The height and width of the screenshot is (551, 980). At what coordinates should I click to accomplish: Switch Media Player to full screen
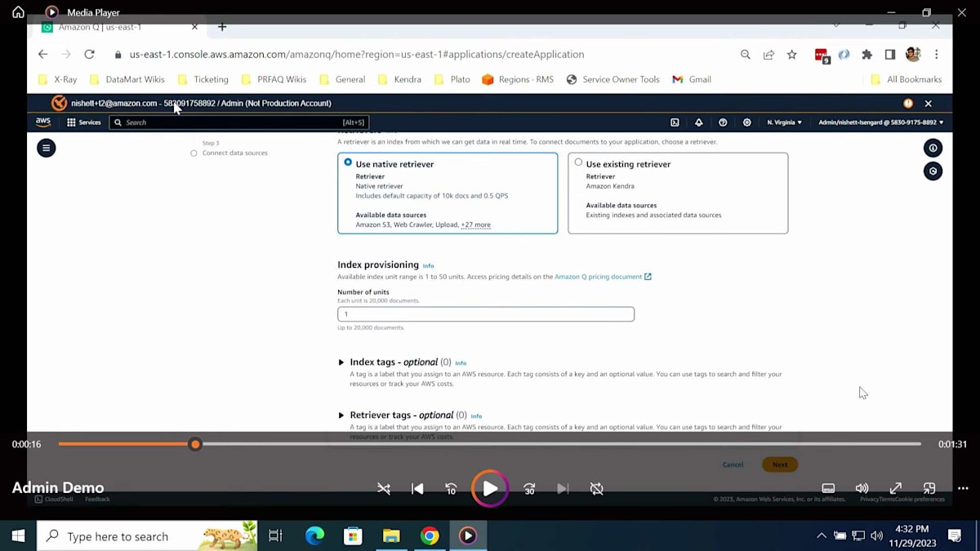(896, 488)
